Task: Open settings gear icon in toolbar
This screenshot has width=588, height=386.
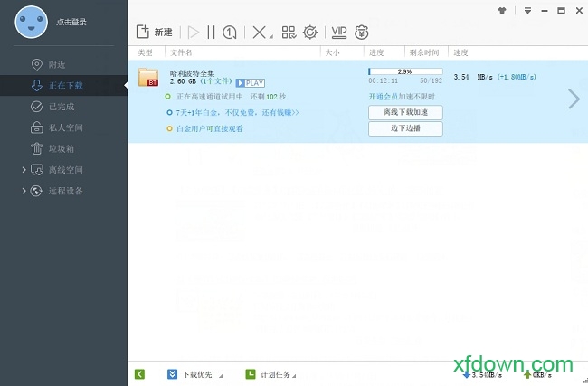Action: (x=310, y=33)
